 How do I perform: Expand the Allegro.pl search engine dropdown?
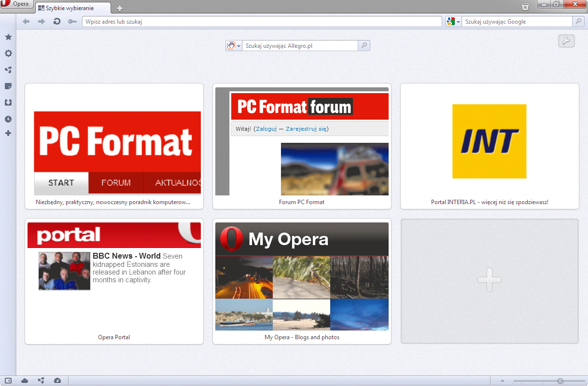(238, 46)
